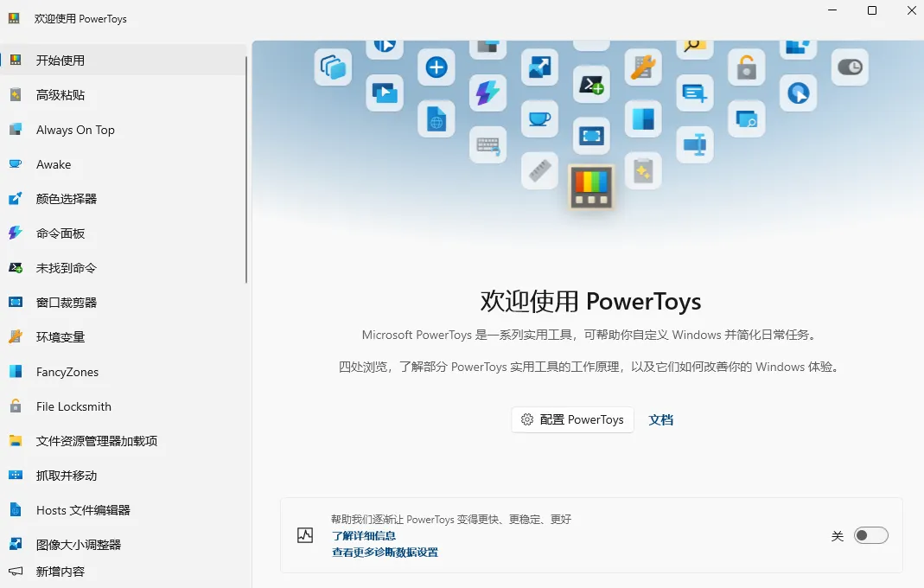Open 窗口裁剪器 using its crop icon
This screenshot has height=588, width=924.
[x=16, y=303]
